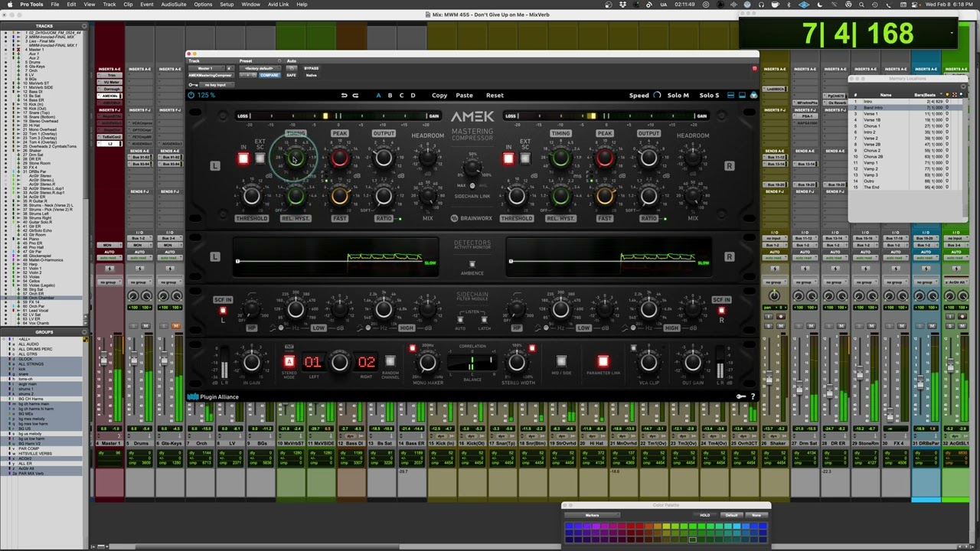Set stereo mode with the red A button
Viewport: 980px width, 551px height.
[x=289, y=362]
